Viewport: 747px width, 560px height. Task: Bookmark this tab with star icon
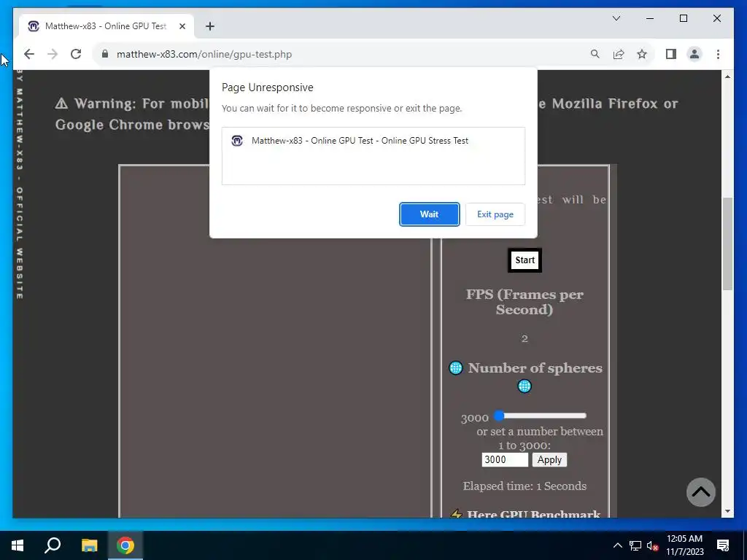point(642,54)
